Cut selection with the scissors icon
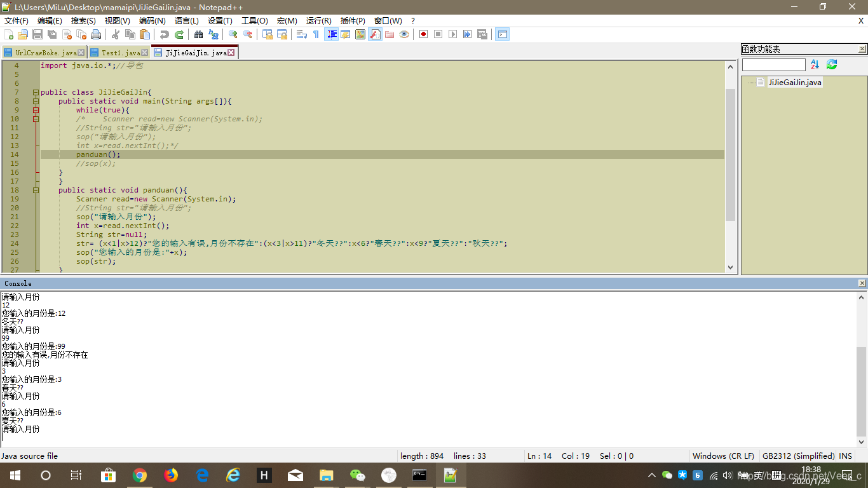The width and height of the screenshot is (868, 488). point(116,34)
